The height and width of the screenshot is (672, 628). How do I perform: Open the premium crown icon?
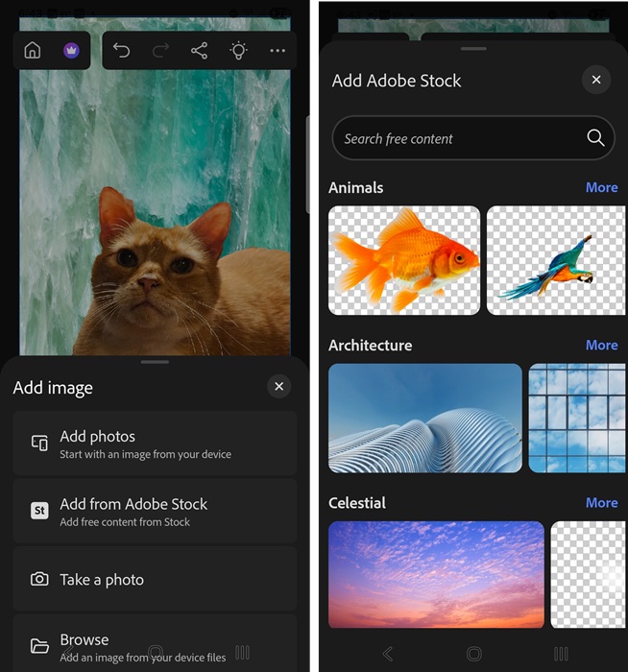click(71, 51)
